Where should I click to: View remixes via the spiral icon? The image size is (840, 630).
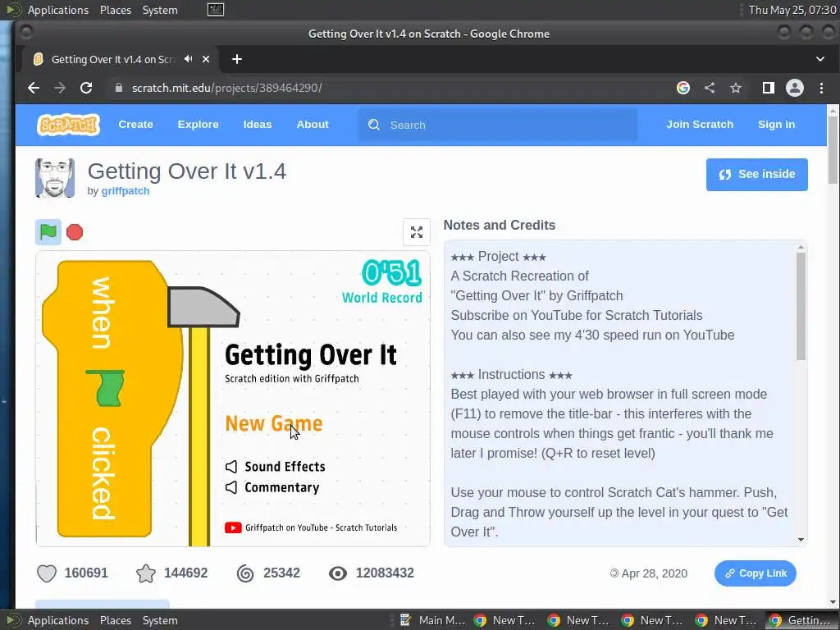click(x=245, y=573)
